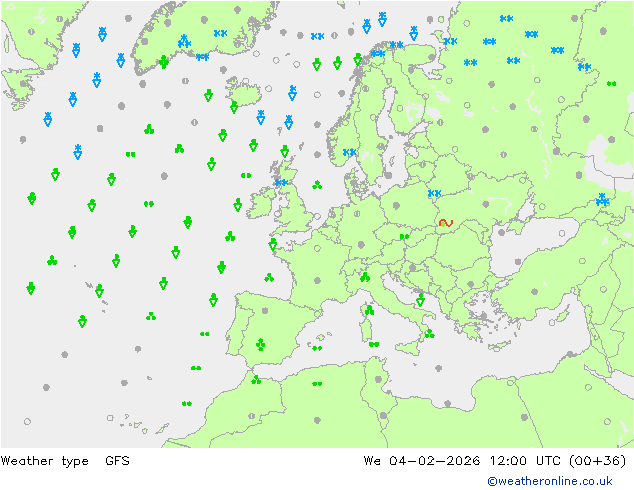
Task: Select the '12:00 UTC' time text
Action: (x=525, y=460)
